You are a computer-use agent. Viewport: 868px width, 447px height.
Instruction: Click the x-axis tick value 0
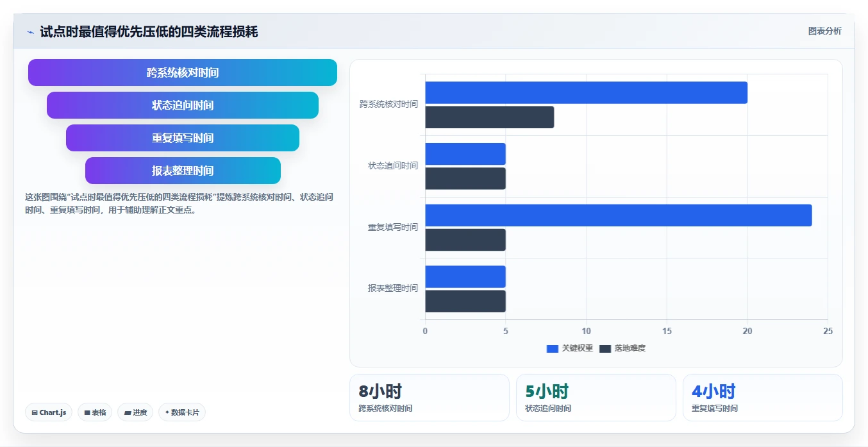tap(425, 331)
